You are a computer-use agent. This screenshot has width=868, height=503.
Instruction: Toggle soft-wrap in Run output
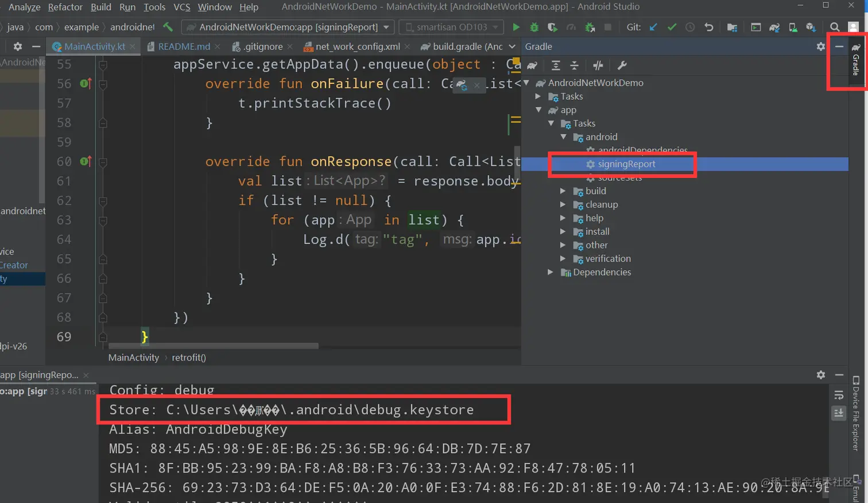839,395
